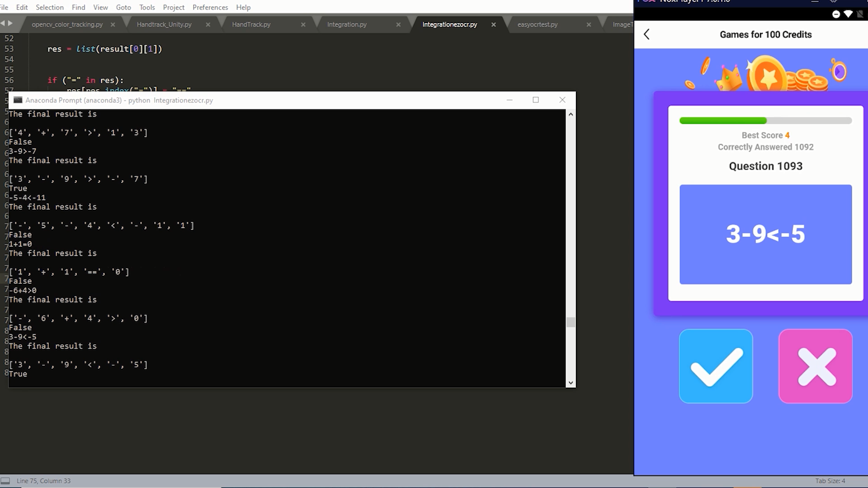Navigate back using the arrow on Games screen
868x488 pixels.
coord(646,34)
